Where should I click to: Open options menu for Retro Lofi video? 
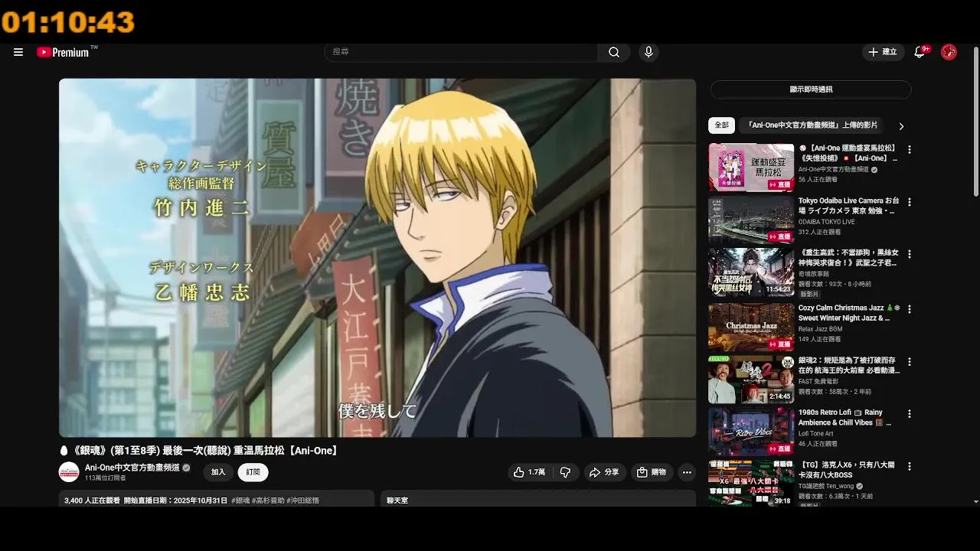pyautogui.click(x=910, y=413)
